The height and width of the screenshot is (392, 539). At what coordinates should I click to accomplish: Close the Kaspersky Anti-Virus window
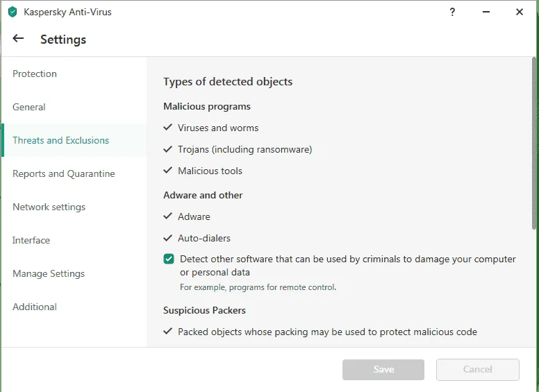pos(520,12)
